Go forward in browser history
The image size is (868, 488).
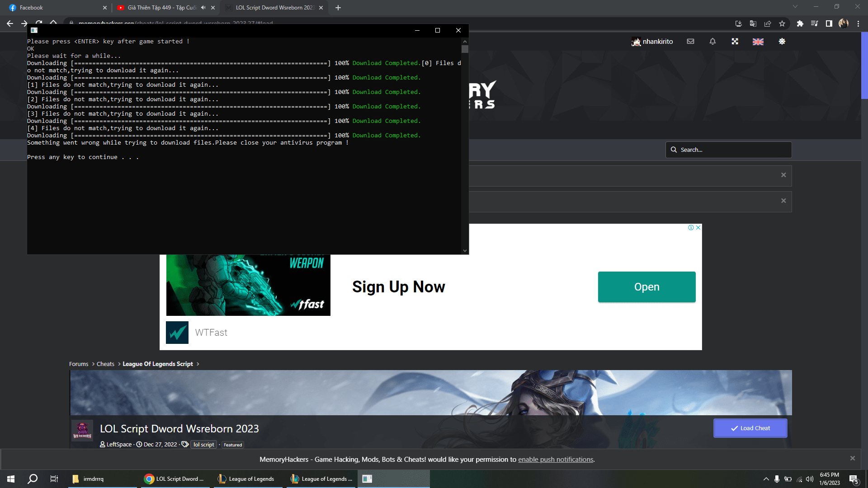tap(24, 23)
